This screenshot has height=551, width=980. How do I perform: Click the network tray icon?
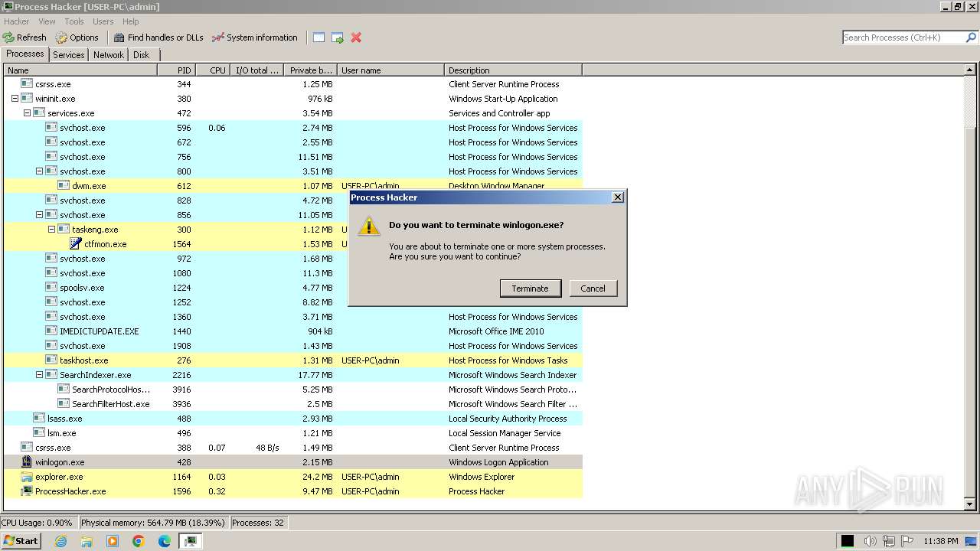[x=889, y=541]
